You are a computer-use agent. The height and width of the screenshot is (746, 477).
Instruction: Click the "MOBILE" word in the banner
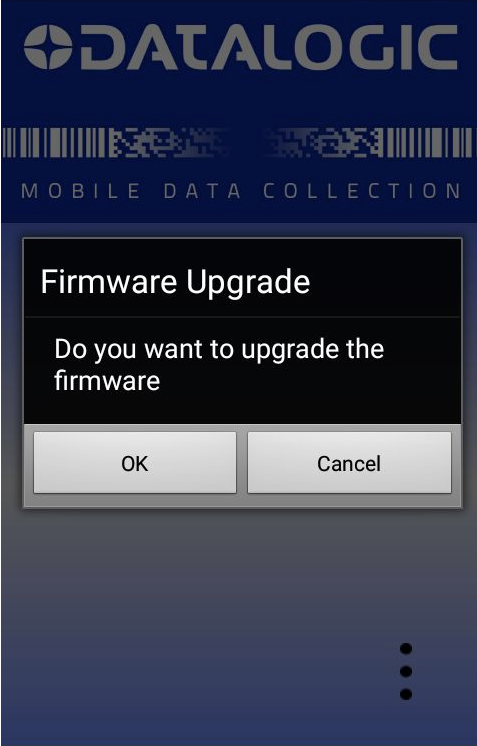point(81,191)
